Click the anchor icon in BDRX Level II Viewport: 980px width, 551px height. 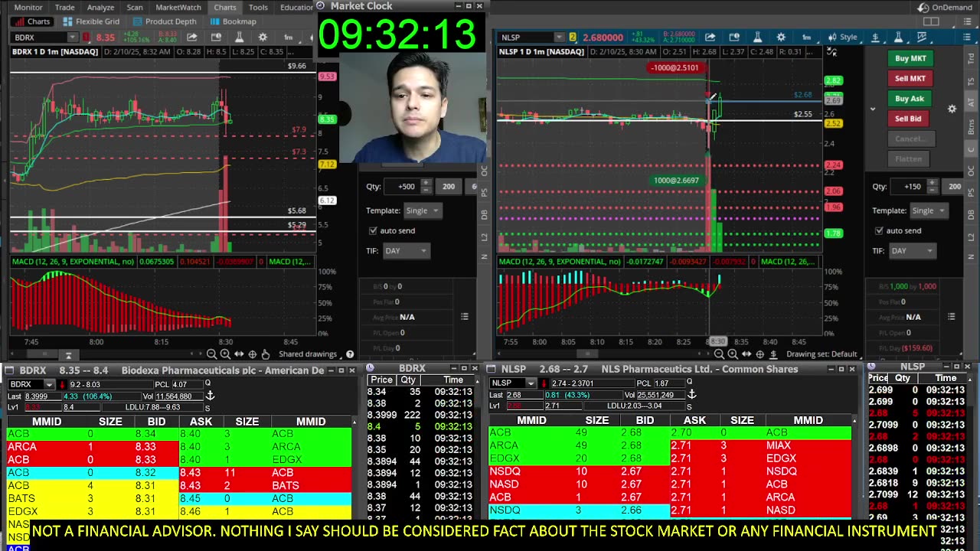[x=210, y=396]
